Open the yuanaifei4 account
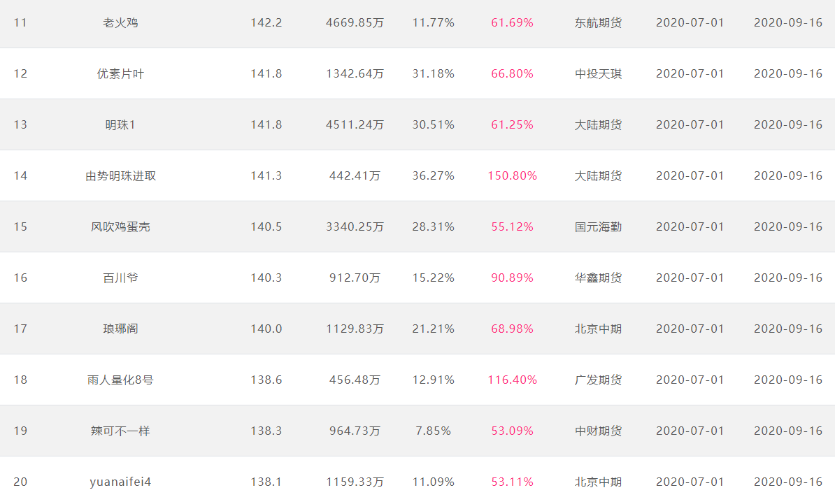Viewport: 835px width, 504px height. pos(120,482)
